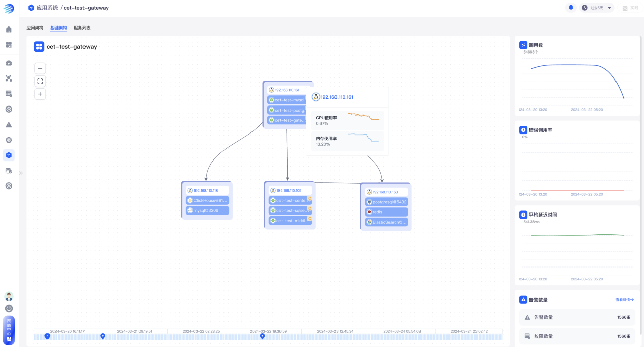Toggle the 实时 real-time mode button
Viewport: 644px width, 347px height.
[630, 8]
